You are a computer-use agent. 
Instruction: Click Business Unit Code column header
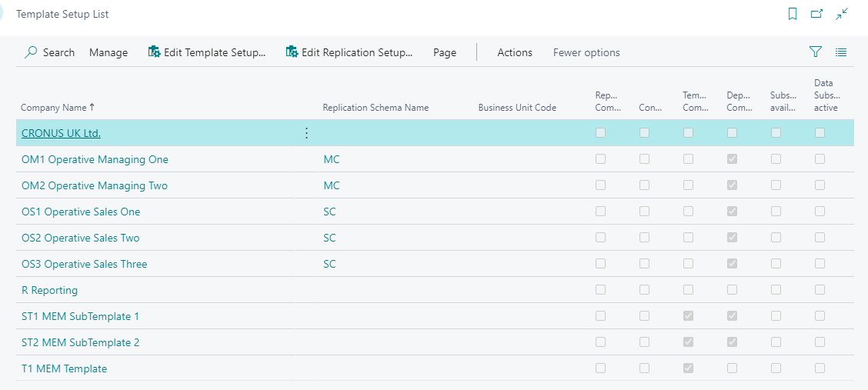(517, 108)
